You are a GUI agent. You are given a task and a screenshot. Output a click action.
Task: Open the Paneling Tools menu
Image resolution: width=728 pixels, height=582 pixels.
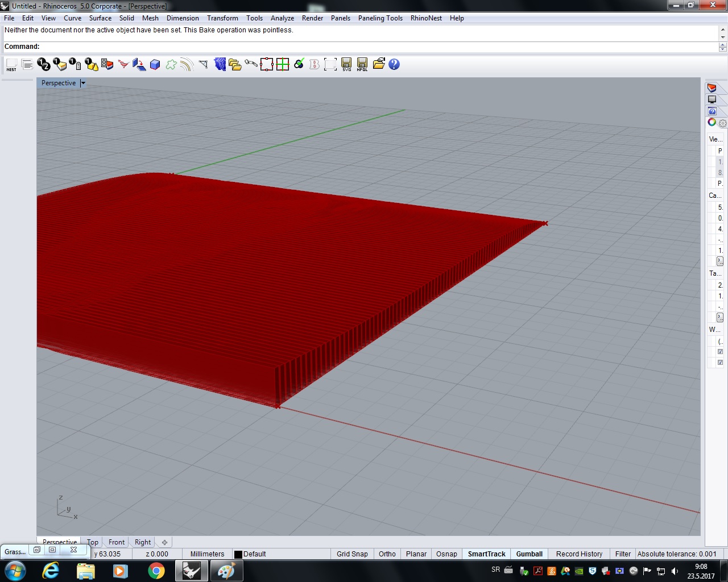pos(380,18)
